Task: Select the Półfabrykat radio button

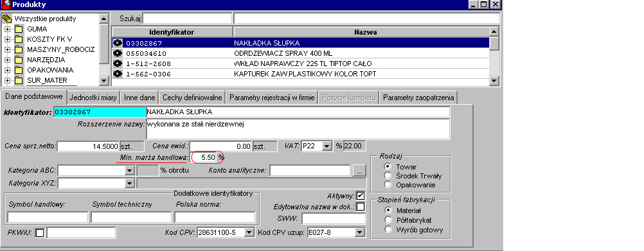Action: (x=388, y=220)
